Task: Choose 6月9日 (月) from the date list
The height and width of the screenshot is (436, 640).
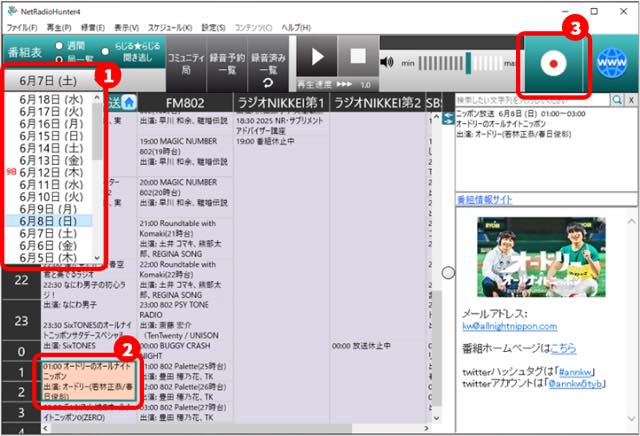Action: click(48, 209)
